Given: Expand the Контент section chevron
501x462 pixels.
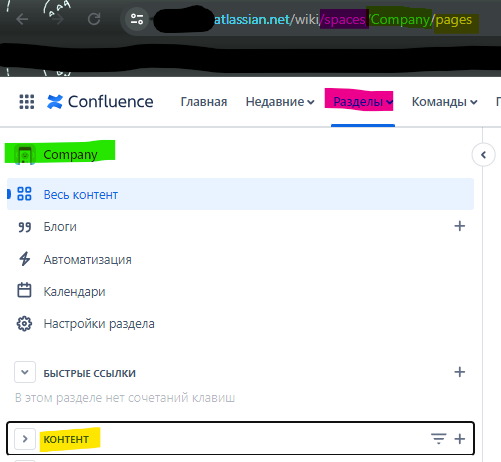Looking at the screenshot, I should coord(25,439).
